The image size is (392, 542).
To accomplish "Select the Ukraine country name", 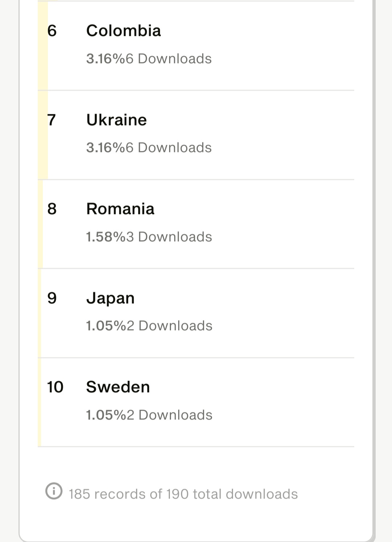I will pyautogui.click(x=117, y=120).
